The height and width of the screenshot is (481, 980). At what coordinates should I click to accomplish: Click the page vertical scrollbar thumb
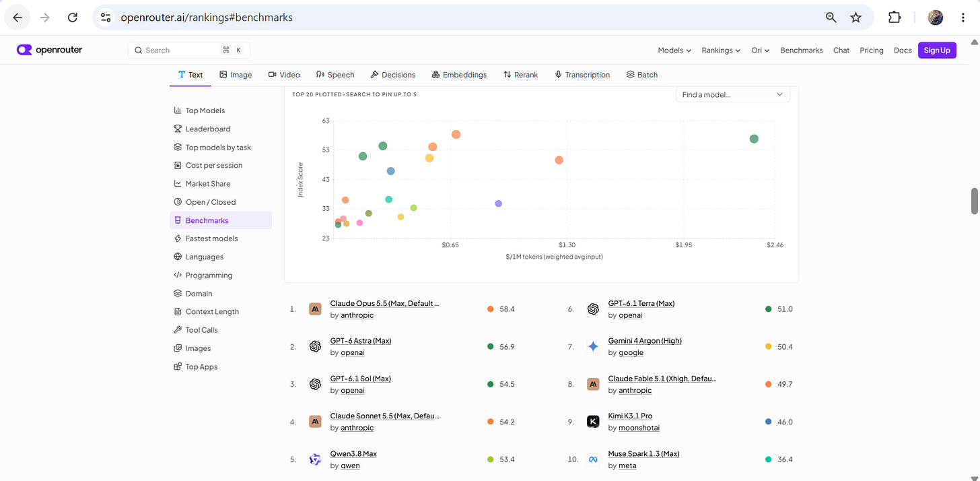974,201
